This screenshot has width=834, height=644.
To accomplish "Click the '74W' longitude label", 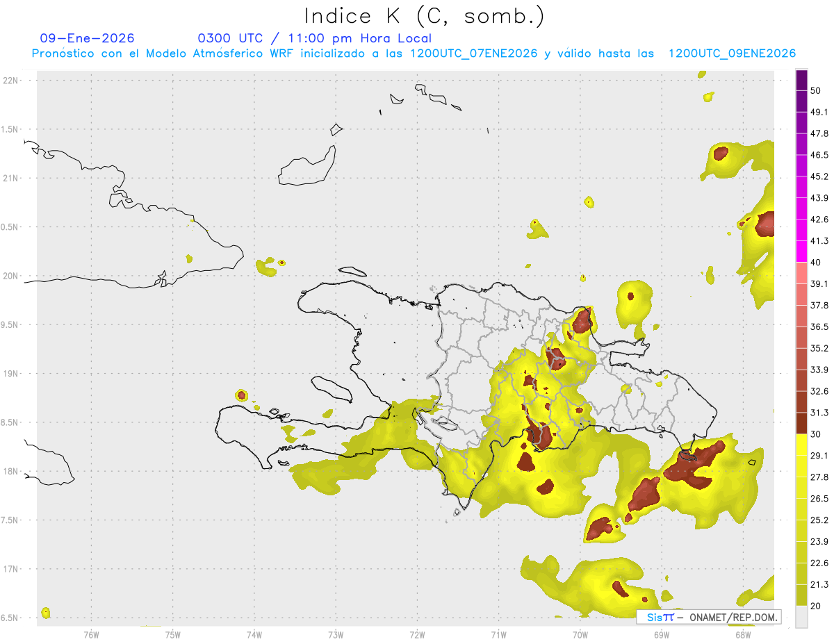I will [x=254, y=634].
